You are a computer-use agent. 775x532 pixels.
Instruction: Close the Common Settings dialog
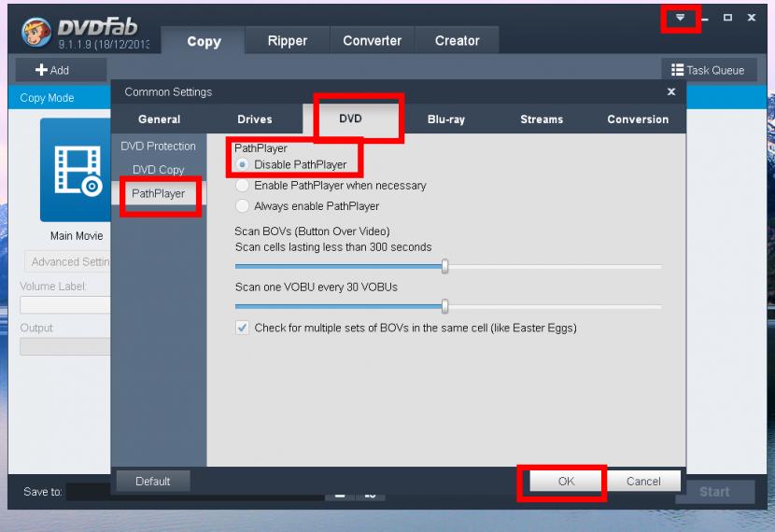671,91
